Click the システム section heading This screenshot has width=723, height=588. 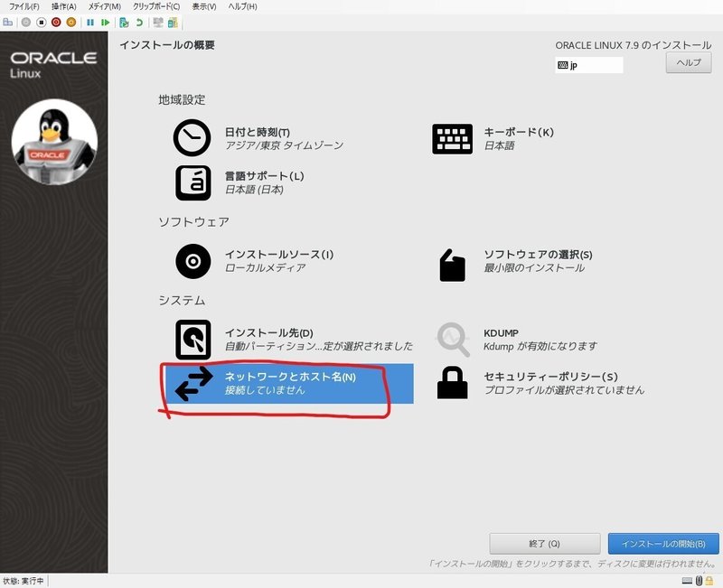click(x=182, y=301)
